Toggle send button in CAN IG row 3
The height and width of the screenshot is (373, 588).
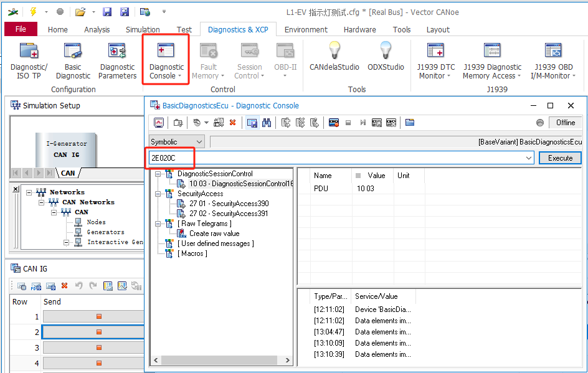(x=93, y=347)
